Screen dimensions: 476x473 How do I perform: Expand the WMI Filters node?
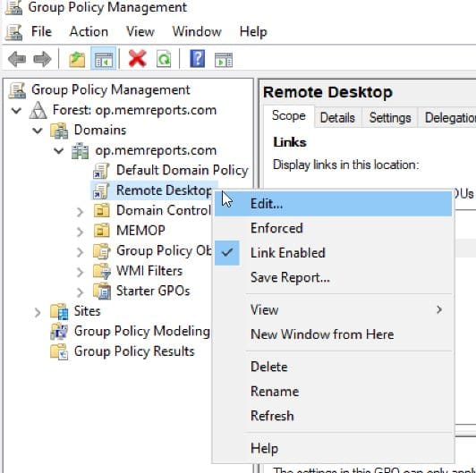point(80,272)
